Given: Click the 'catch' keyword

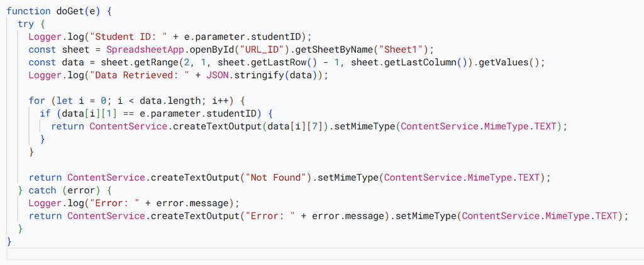Looking at the screenshot, I should (x=42, y=190).
